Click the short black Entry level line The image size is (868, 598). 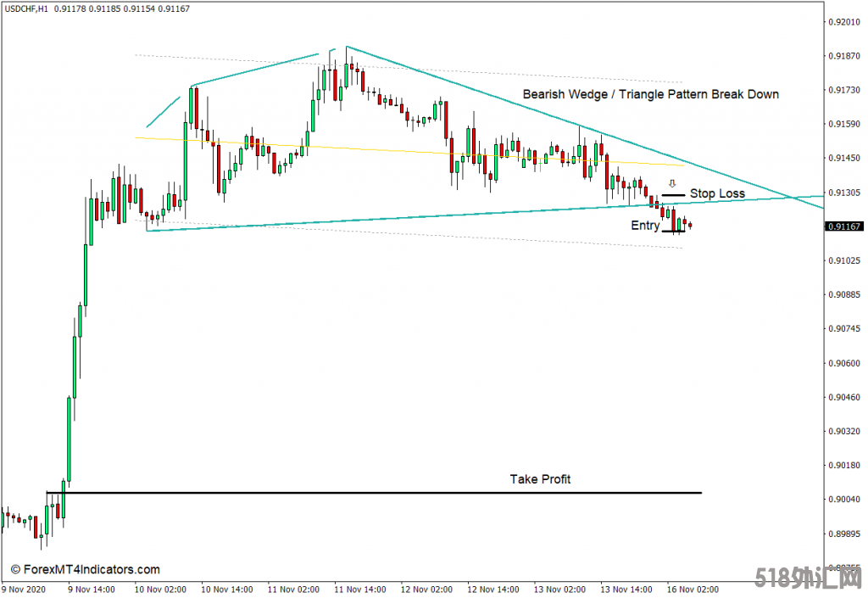click(673, 231)
